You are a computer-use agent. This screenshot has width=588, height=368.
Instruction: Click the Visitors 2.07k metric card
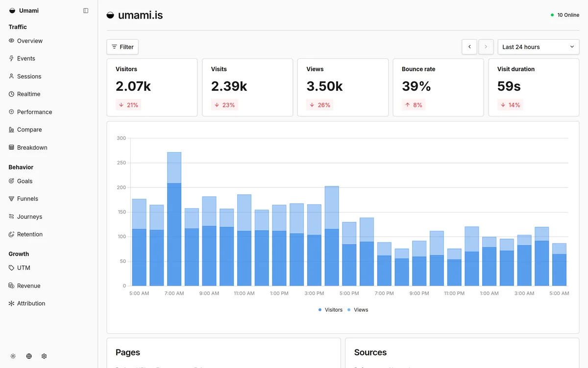coord(152,87)
